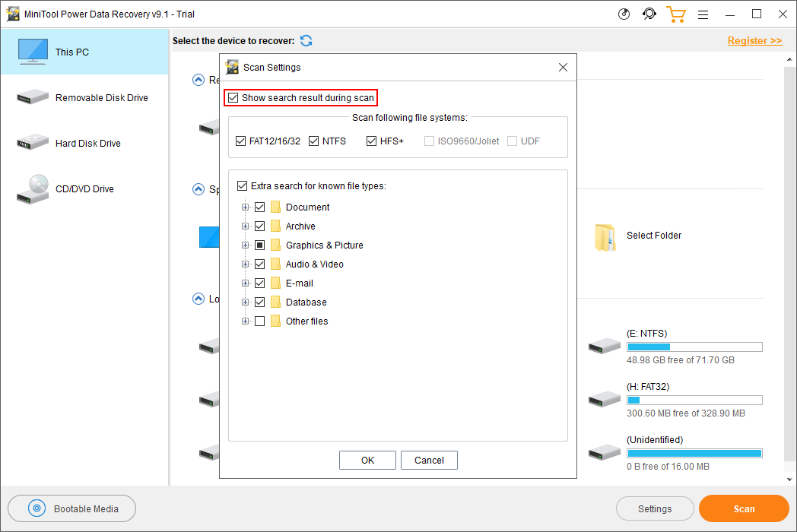Expand the Document tree node
The image size is (797, 532).
point(245,207)
